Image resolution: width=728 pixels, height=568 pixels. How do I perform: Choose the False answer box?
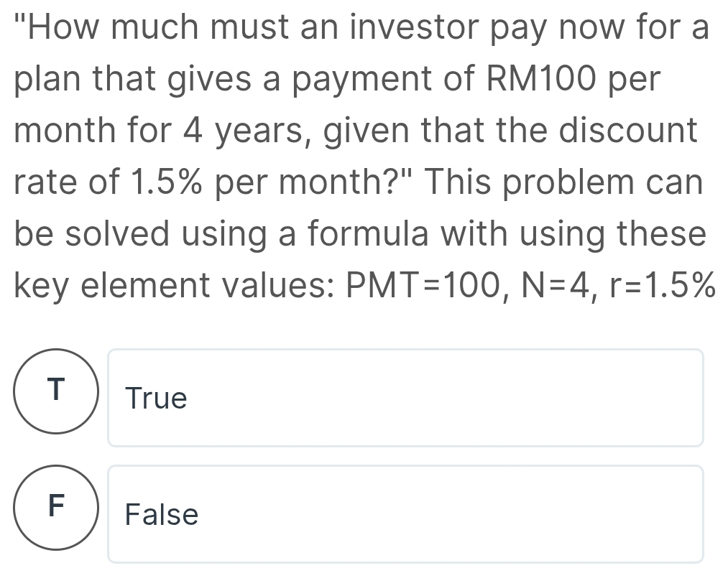click(x=405, y=514)
